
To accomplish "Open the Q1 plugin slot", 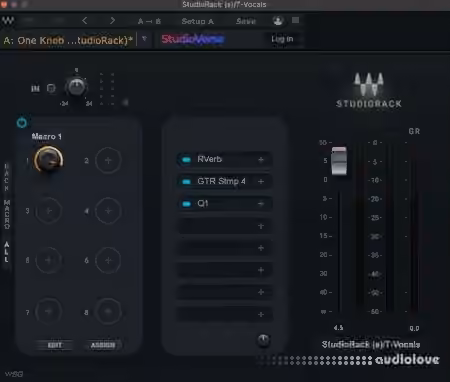I will click(224, 204).
